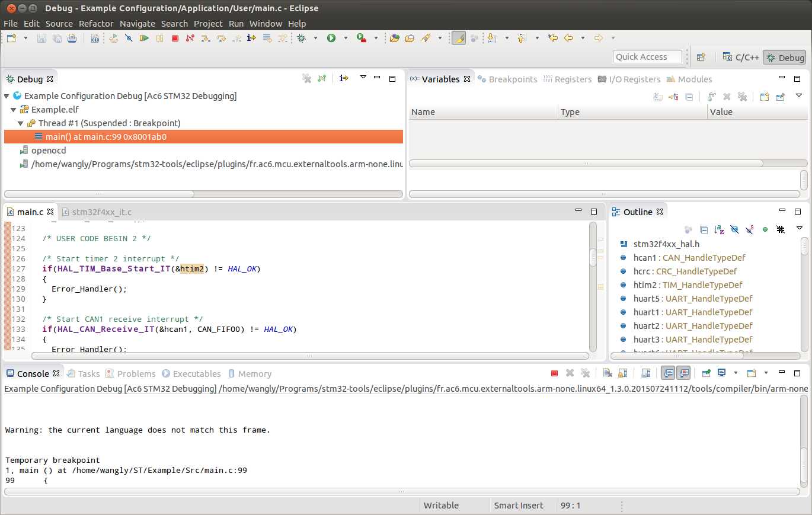Collapse Thread #1 tree node
The width and height of the screenshot is (812, 515).
pyautogui.click(x=21, y=123)
